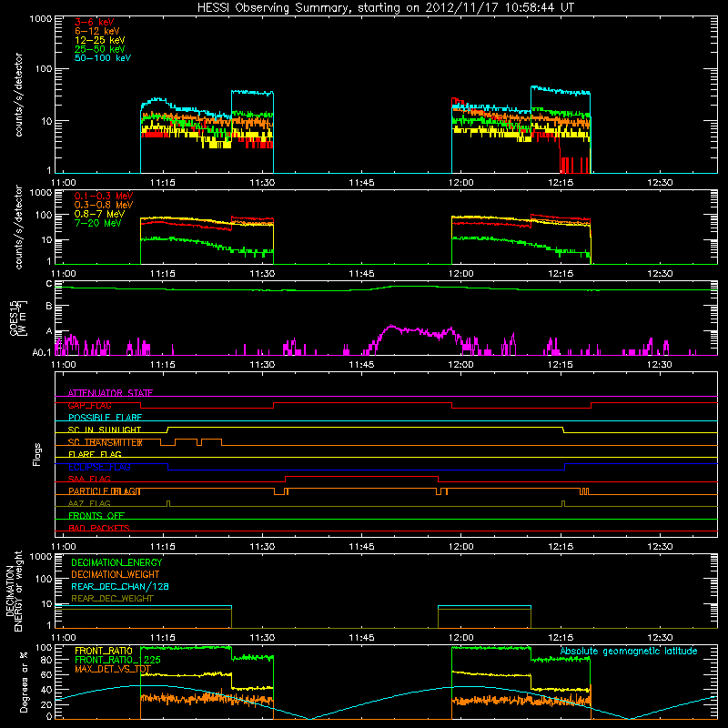Click the FRONT_RATIO_1225 legend label
The width and height of the screenshot is (728, 728).
118,660
